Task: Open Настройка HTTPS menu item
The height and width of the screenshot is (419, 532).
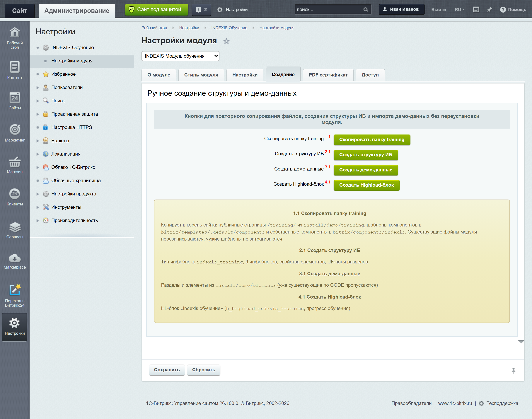Action: pyautogui.click(x=71, y=127)
